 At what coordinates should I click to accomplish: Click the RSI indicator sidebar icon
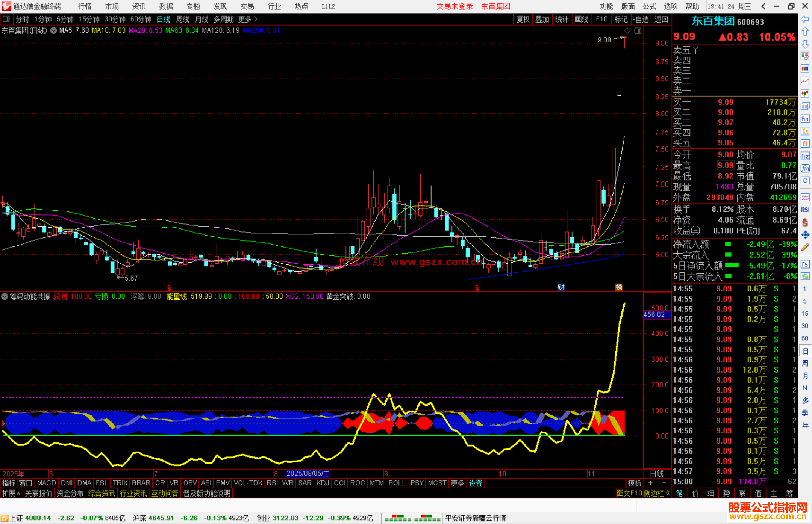coord(805,210)
